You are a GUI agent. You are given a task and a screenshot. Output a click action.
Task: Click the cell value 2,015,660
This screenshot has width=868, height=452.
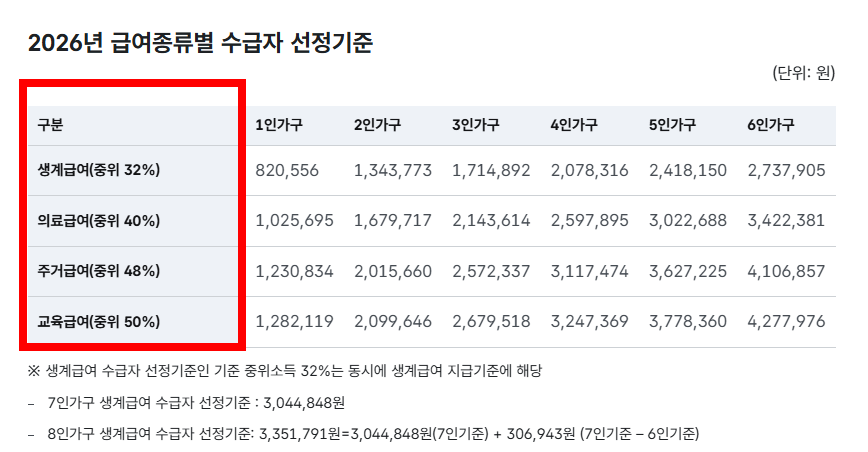[x=392, y=272]
